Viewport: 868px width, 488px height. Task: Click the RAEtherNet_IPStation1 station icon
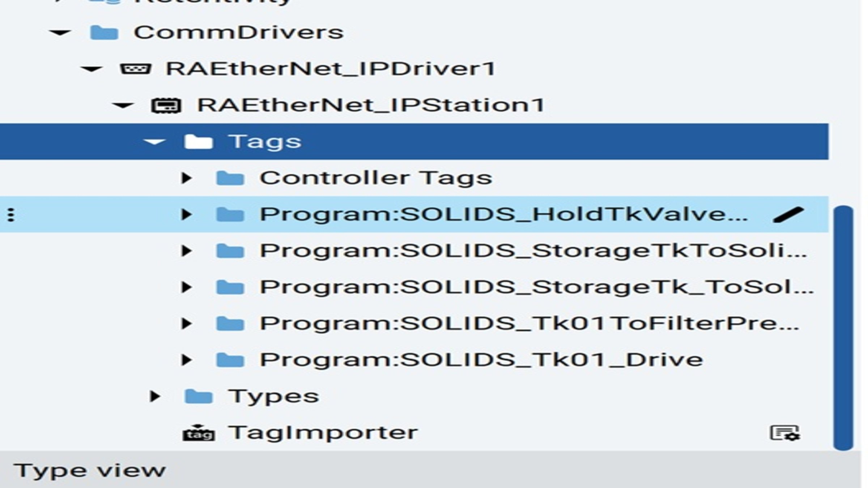click(x=166, y=106)
